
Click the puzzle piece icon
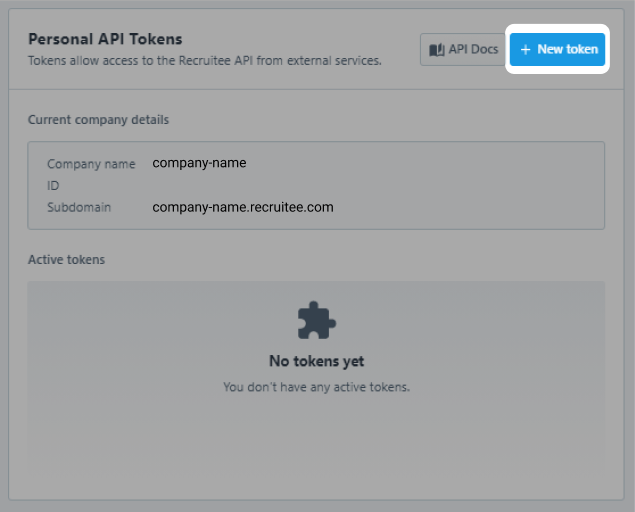pyautogui.click(x=316, y=320)
